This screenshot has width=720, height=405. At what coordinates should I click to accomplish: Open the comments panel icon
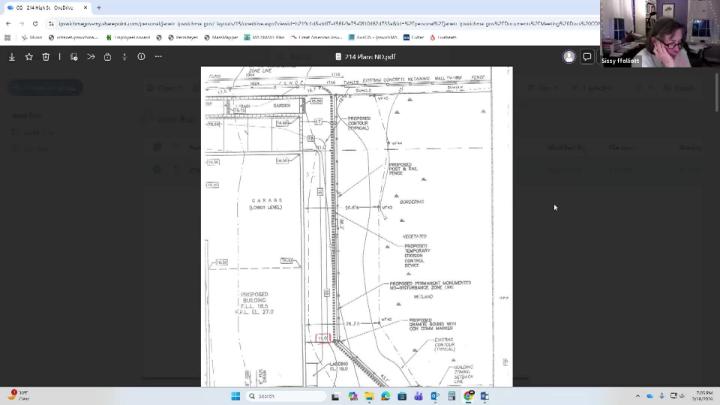pyautogui.click(x=587, y=57)
